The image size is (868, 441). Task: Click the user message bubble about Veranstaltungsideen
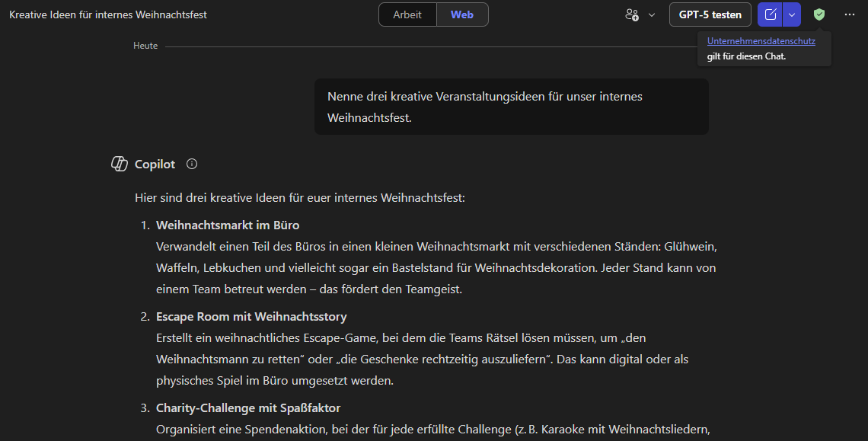coord(511,107)
